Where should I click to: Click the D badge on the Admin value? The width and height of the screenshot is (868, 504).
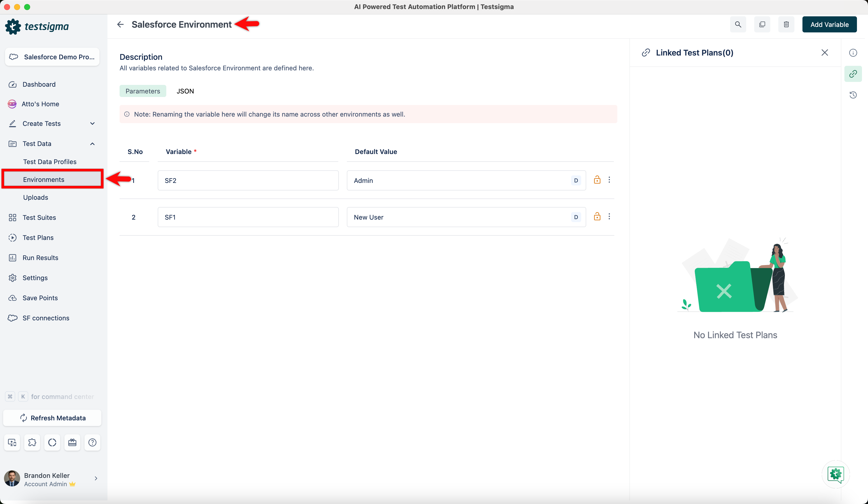click(x=576, y=180)
